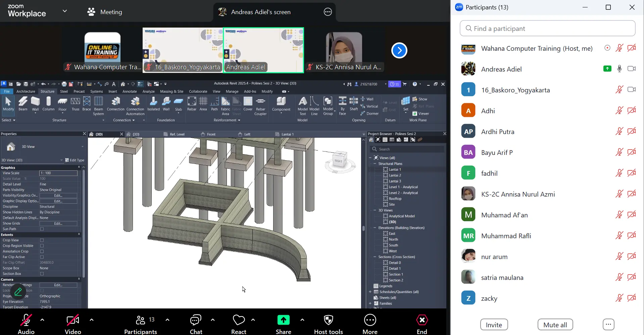644x335 pixels.
Task: Switch to the Annotate ribbon tab
Action: pyautogui.click(x=130, y=91)
